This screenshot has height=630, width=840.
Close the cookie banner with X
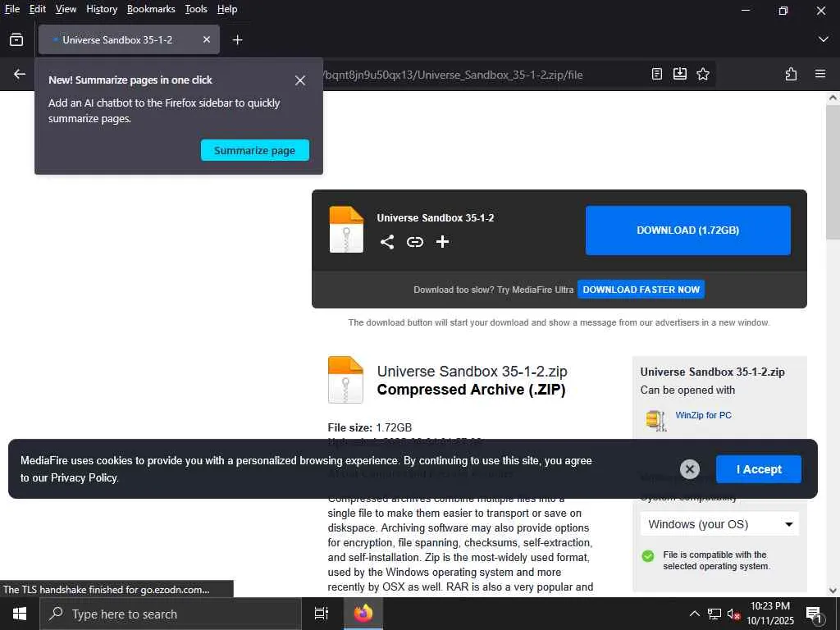690,469
